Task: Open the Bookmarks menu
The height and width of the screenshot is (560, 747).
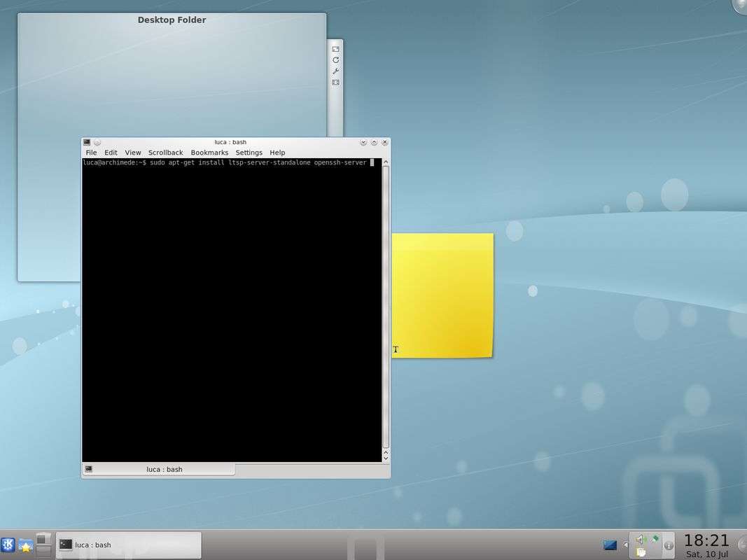Action: (x=209, y=153)
